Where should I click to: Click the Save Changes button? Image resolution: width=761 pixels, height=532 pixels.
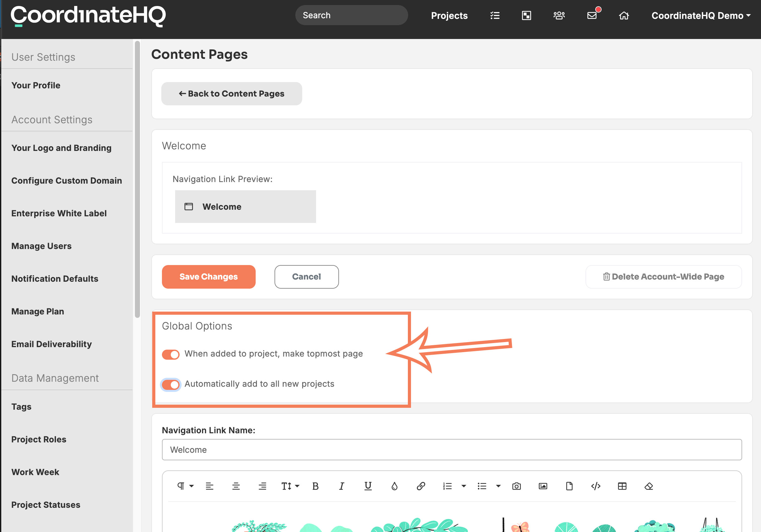209,277
